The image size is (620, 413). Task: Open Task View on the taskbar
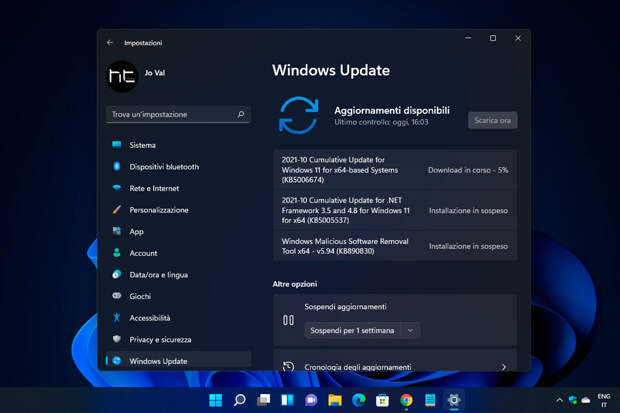tap(263, 400)
